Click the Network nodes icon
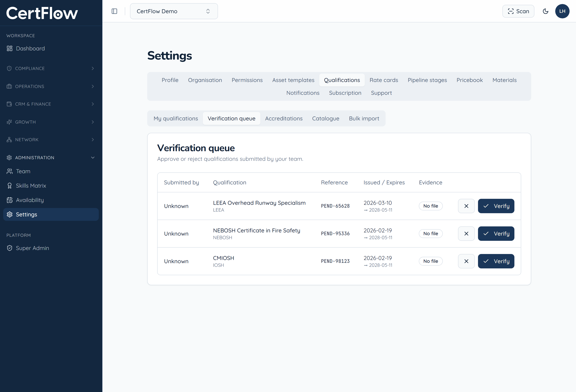Screen dimensions: 576x392 pos(9,140)
